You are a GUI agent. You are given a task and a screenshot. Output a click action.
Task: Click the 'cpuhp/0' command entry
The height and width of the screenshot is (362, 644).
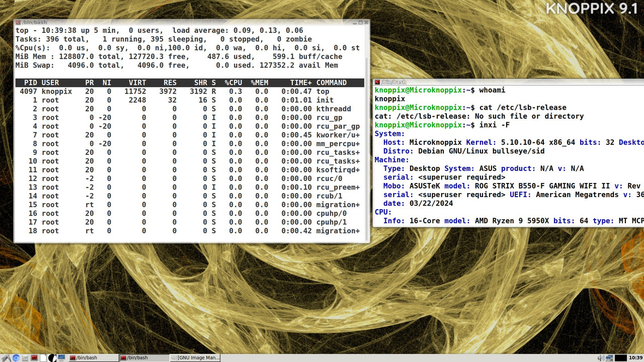click(x=331, y=213)
